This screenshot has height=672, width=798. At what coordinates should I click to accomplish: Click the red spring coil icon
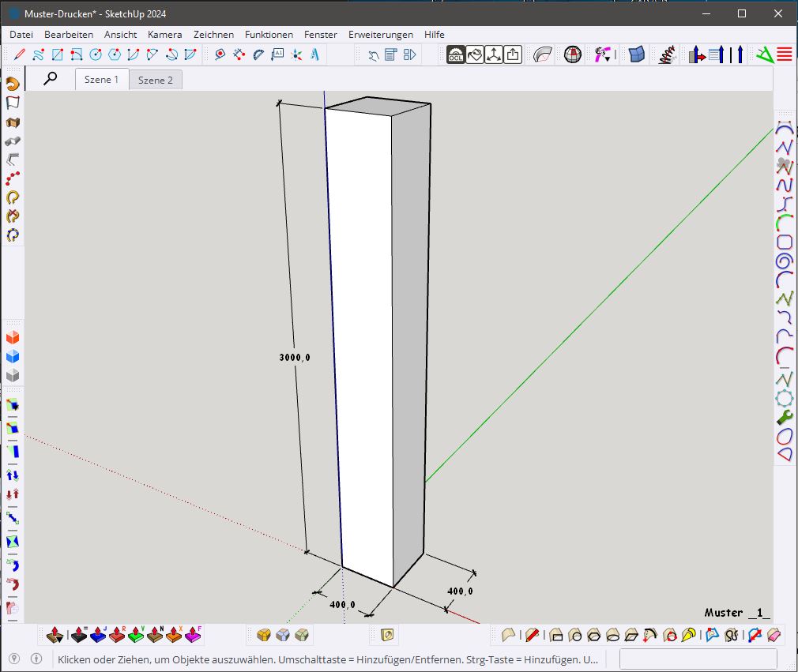point(668,54)
